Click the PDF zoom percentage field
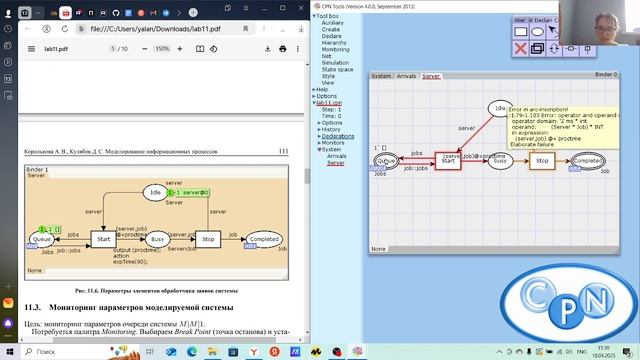 tap(162, 49)
